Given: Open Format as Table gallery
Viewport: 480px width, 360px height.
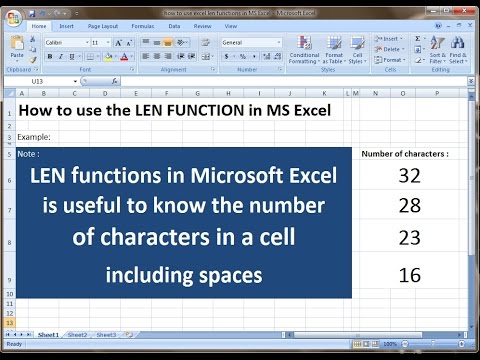Looking at the screenshot, I should point(334,49).
